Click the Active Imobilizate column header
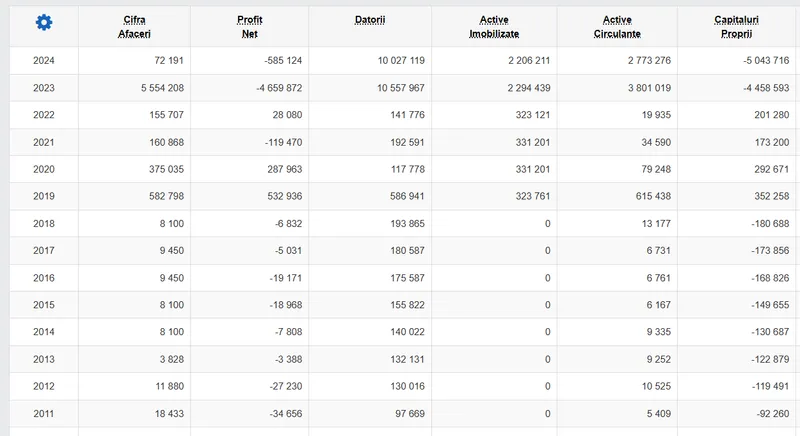800x436 pixels. (494, 27)
